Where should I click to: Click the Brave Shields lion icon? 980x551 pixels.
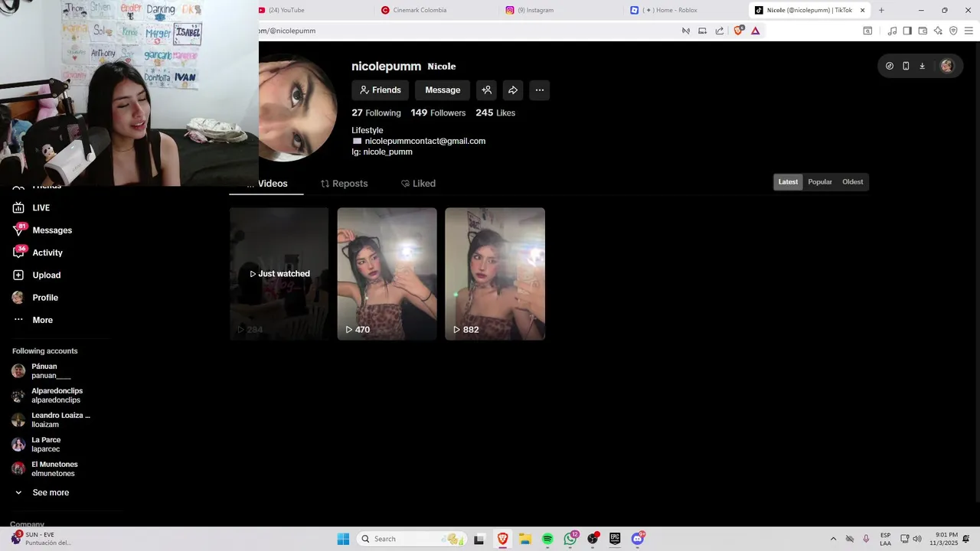tap(738, 31)
